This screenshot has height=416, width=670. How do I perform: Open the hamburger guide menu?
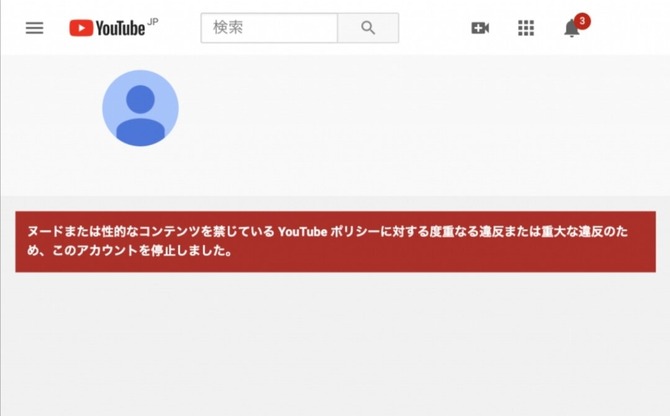click(34, 28)
